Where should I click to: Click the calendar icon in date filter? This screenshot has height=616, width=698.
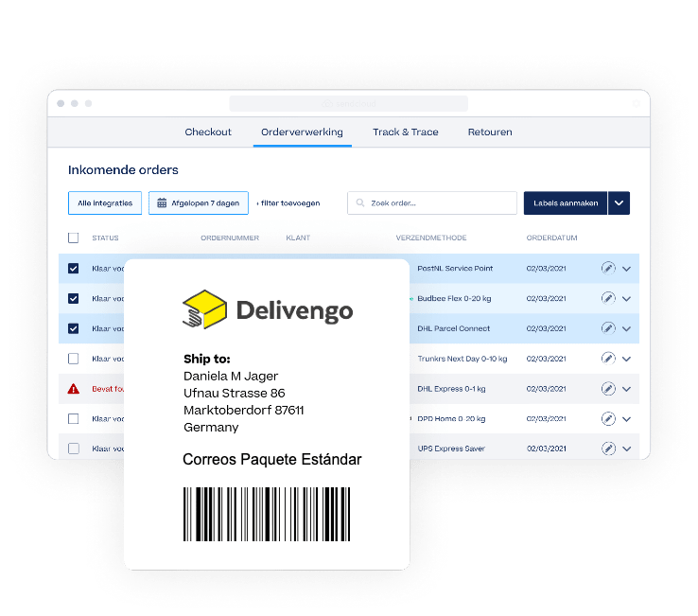coord(162,203)
